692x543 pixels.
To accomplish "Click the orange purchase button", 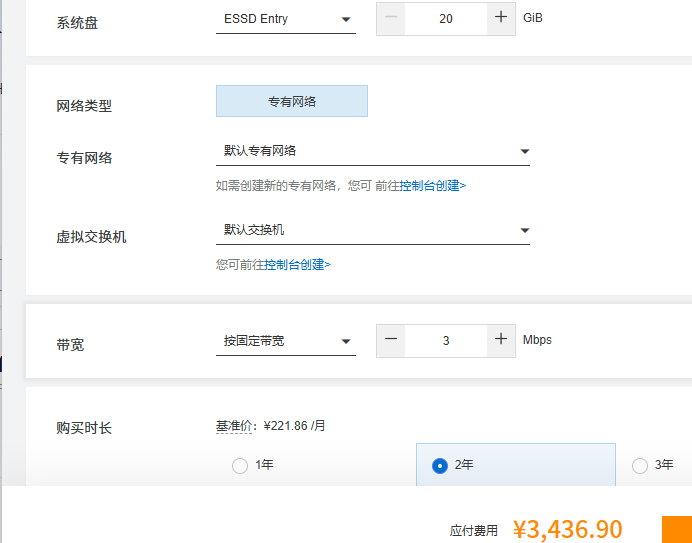I will [676, 529].
